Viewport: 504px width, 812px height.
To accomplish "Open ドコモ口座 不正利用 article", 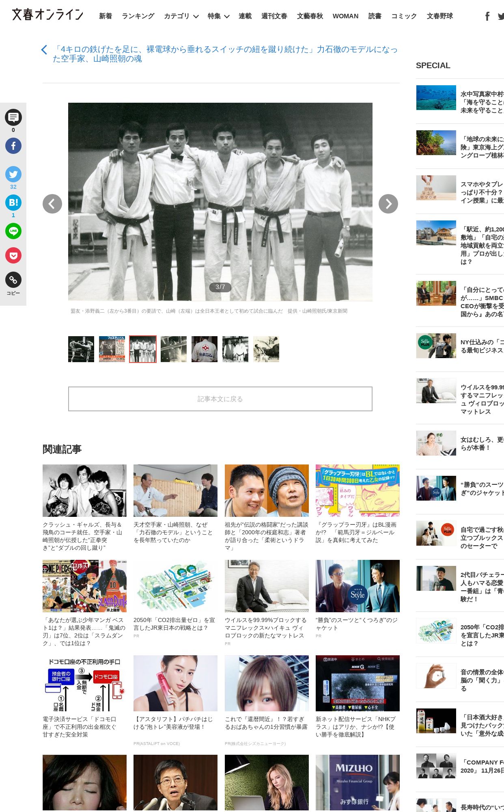I will tap(84, 697).
